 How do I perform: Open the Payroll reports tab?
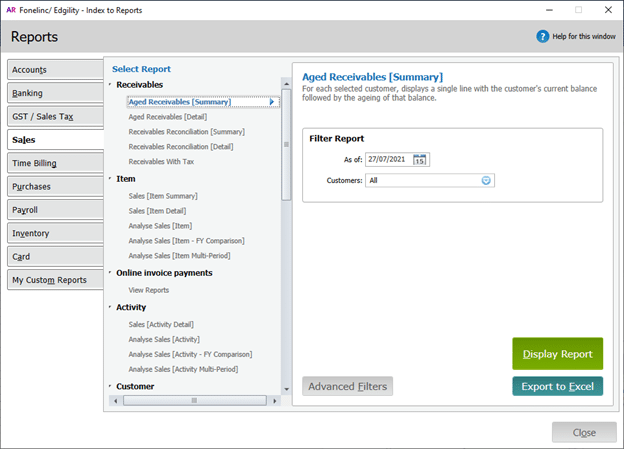pos(54,210)
